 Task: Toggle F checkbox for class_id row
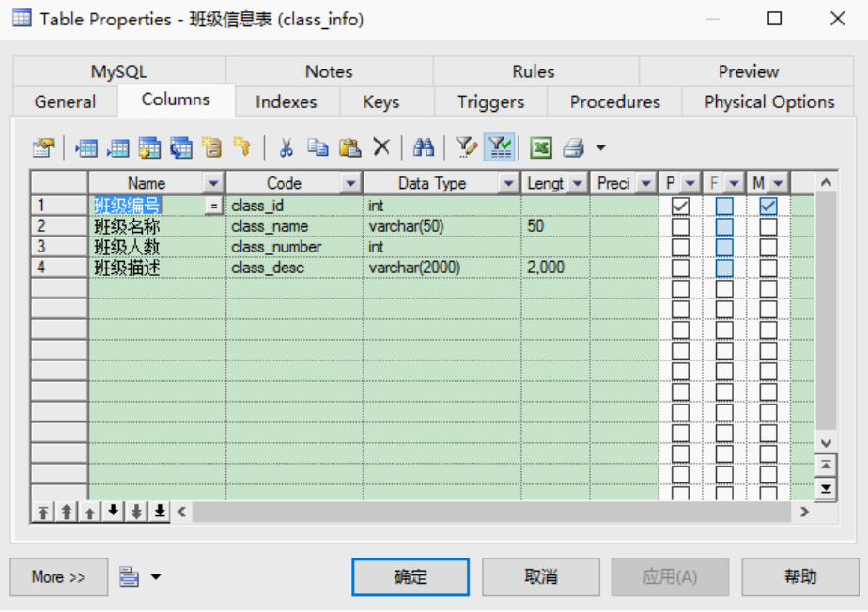pyautogui.click(x=724, y=206)
